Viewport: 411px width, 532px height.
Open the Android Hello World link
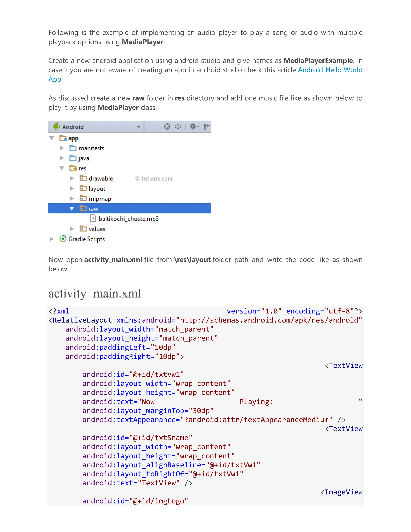tap(330, 70)
